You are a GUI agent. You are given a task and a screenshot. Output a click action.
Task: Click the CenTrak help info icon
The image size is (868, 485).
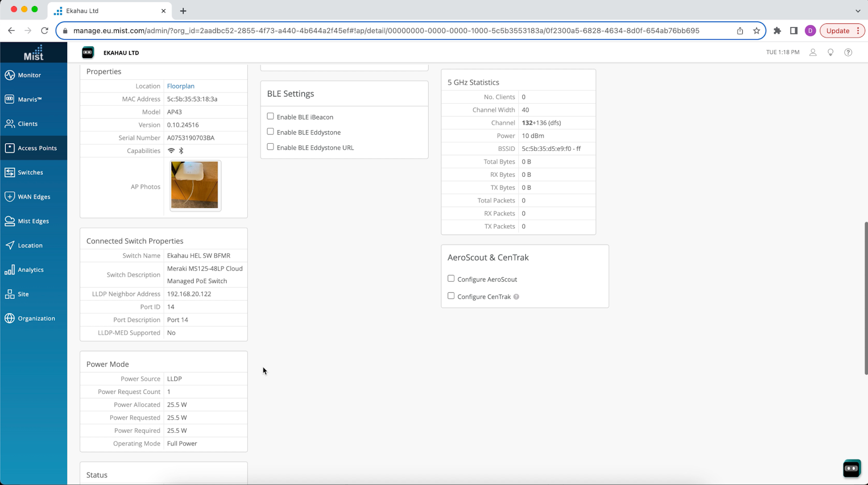516,297
